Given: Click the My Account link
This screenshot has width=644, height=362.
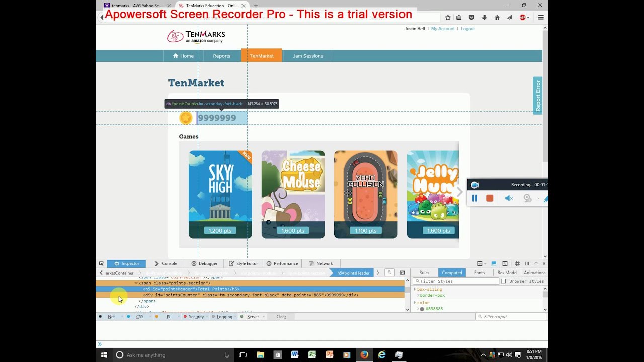Looking at the screenshot, I should (443, 29).
